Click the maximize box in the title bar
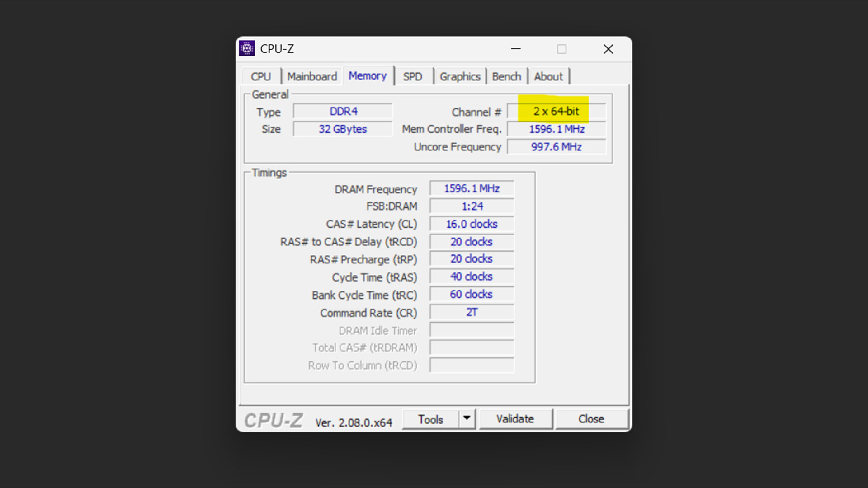The height and width of the screenshot is (488, 868). pos(561,49)
